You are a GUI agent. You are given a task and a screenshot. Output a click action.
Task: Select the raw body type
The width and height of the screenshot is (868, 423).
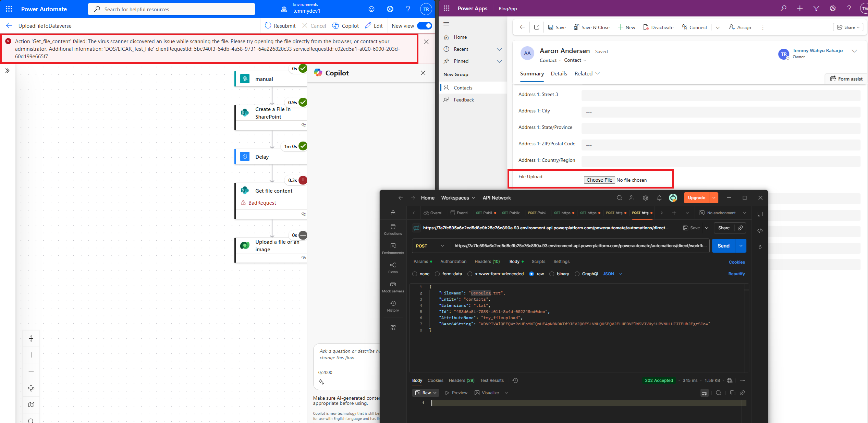pyautogui.click(x=531, y=274)
